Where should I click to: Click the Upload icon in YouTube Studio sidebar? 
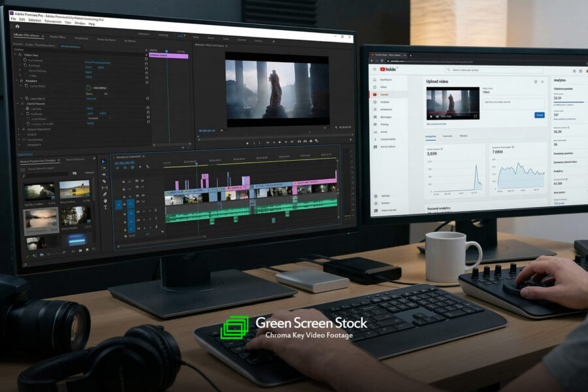click(x=374, y=94)
